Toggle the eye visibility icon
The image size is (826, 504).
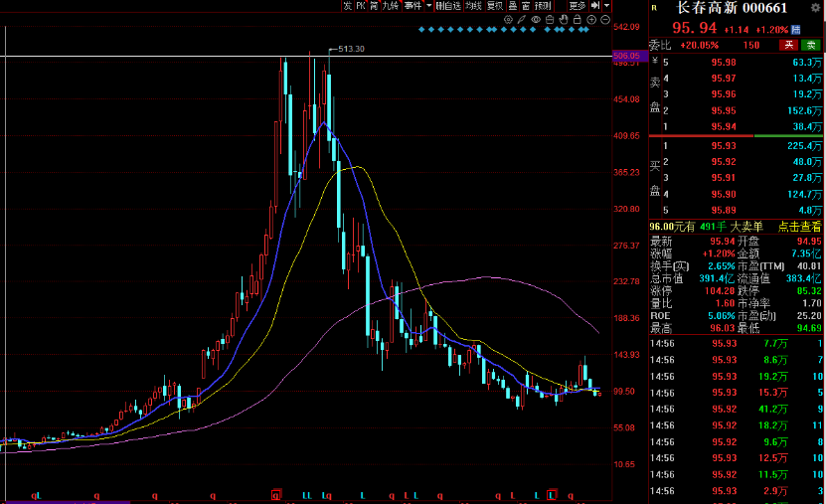tap(536, 19)
